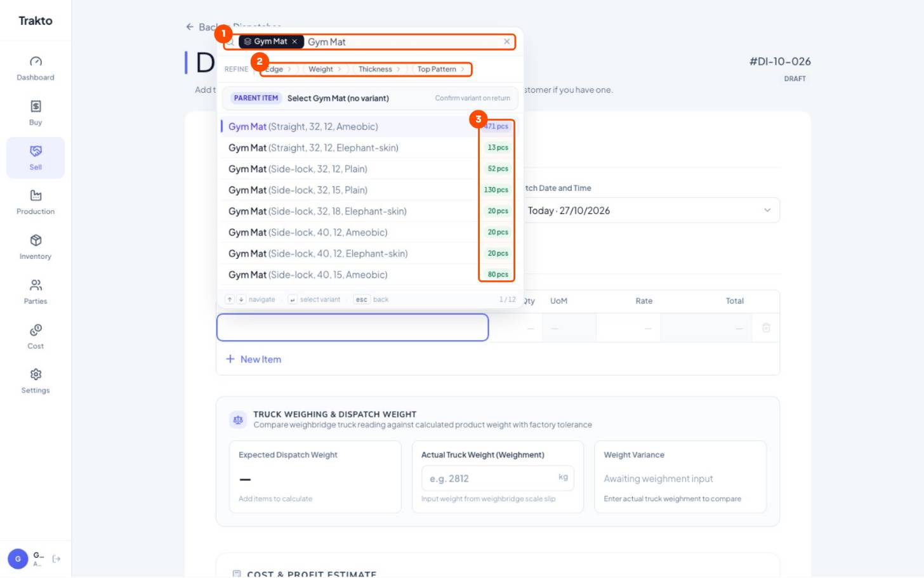Choose Gym Mat Side-lock 40 12 Elephant-skin

point(371,253)
